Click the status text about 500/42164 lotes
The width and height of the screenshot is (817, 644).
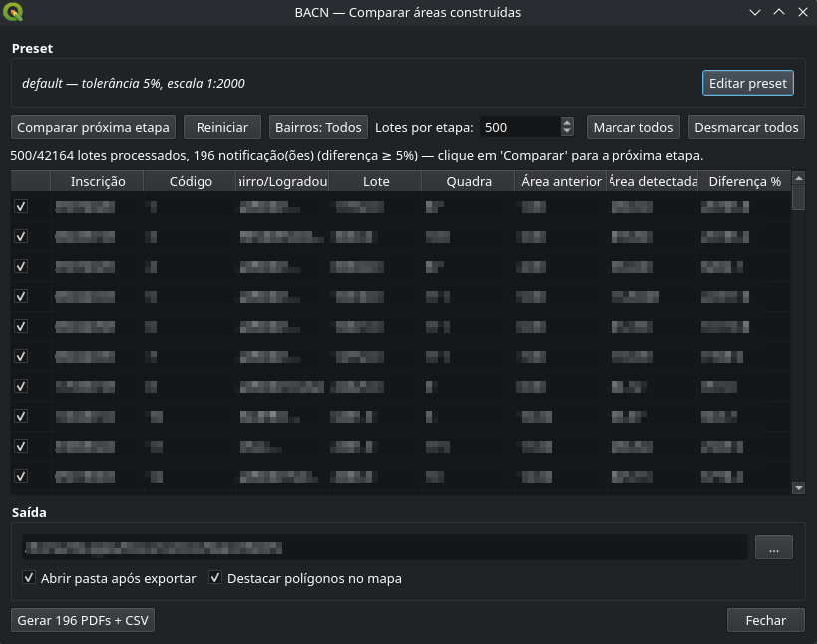[x=356, y=156]
